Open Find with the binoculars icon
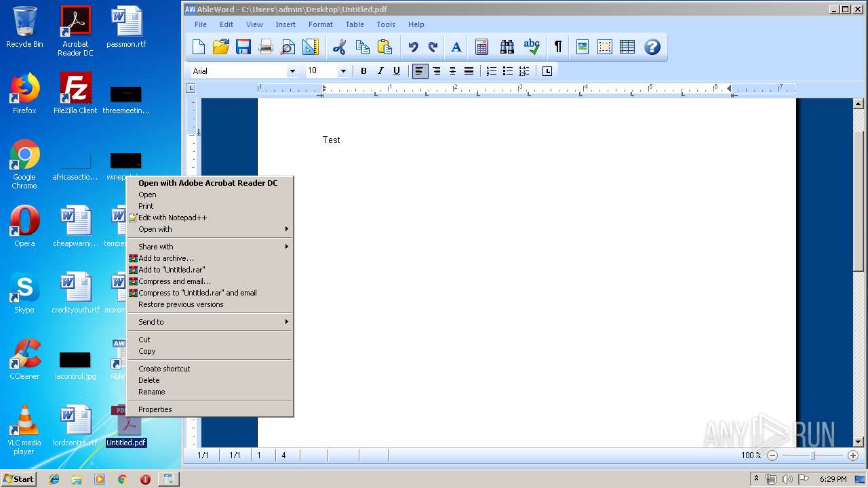Viewport: 868px width, 488px height. 507,47
